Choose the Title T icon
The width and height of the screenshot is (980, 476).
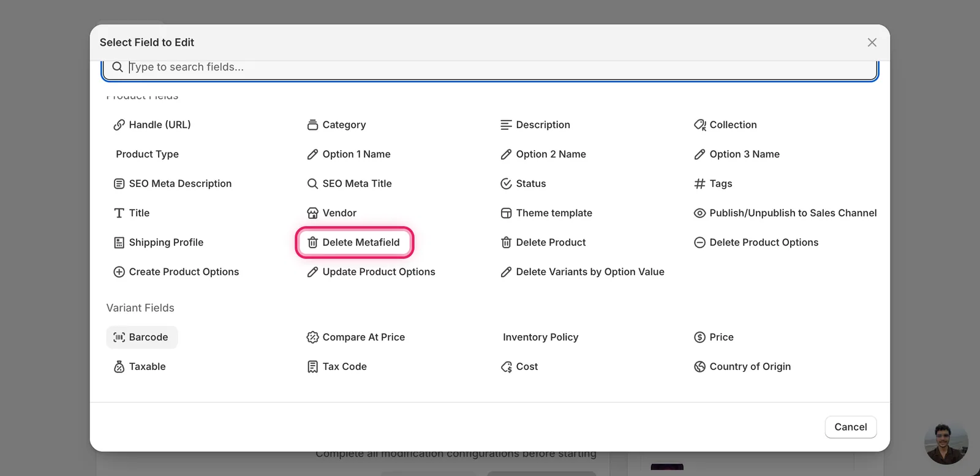coord(119,213)
